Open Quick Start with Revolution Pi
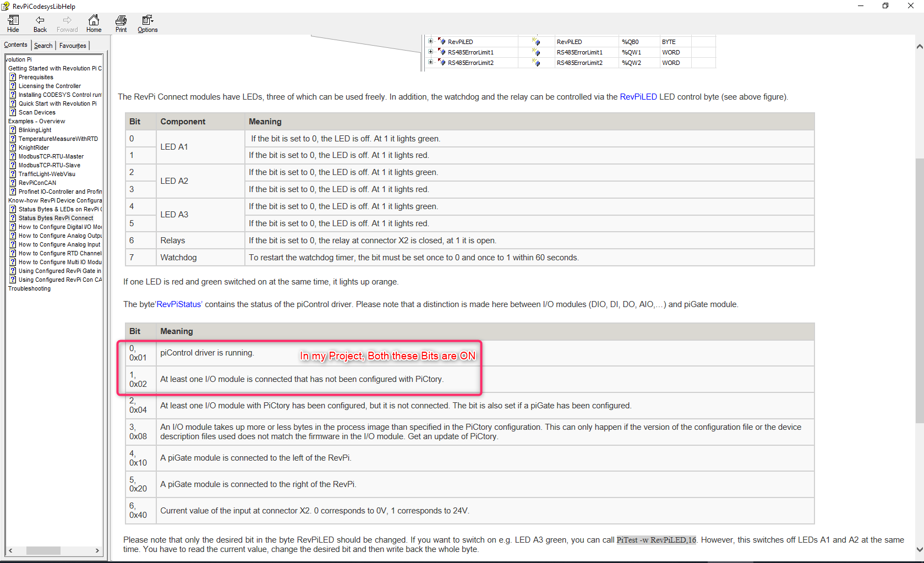 tap(57, 103)
